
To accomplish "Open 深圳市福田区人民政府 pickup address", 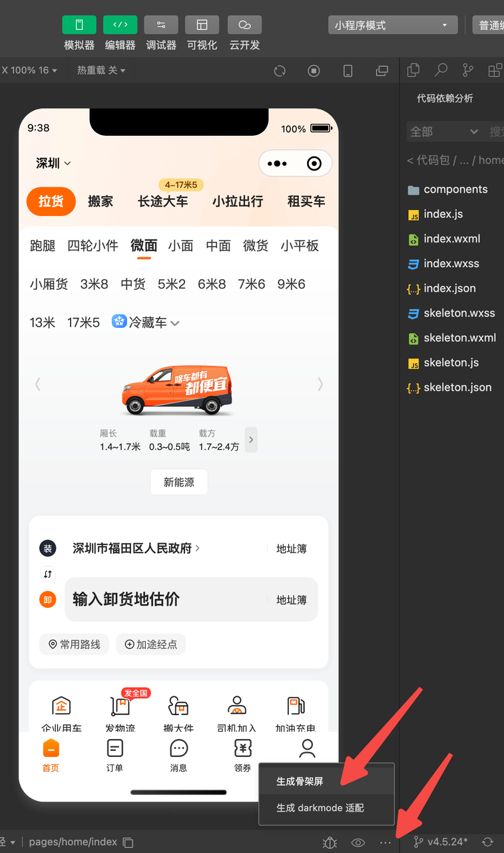I will pos(136,548).
